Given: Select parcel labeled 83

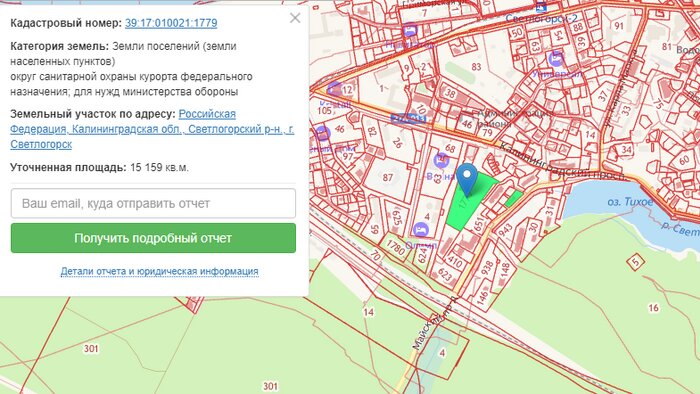Looking at the screenshot, I should point(476,67).
